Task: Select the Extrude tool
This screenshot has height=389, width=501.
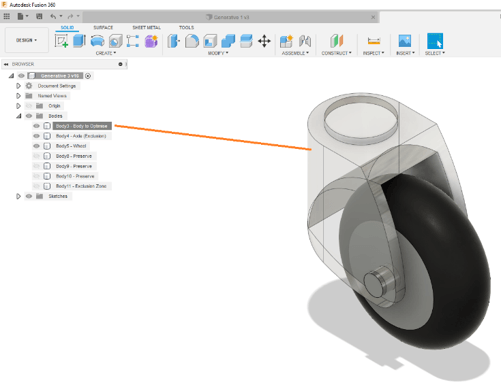Action: [x=79, y=41]
